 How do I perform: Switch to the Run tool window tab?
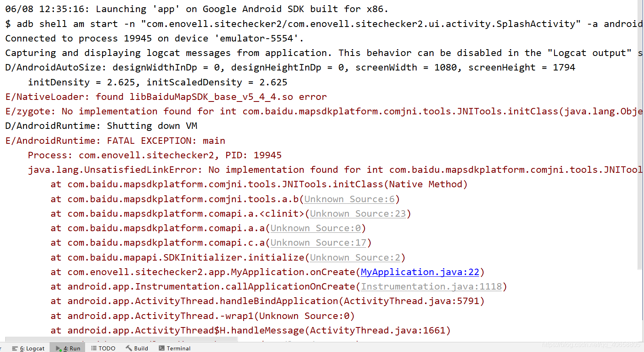tap(68, 348)
